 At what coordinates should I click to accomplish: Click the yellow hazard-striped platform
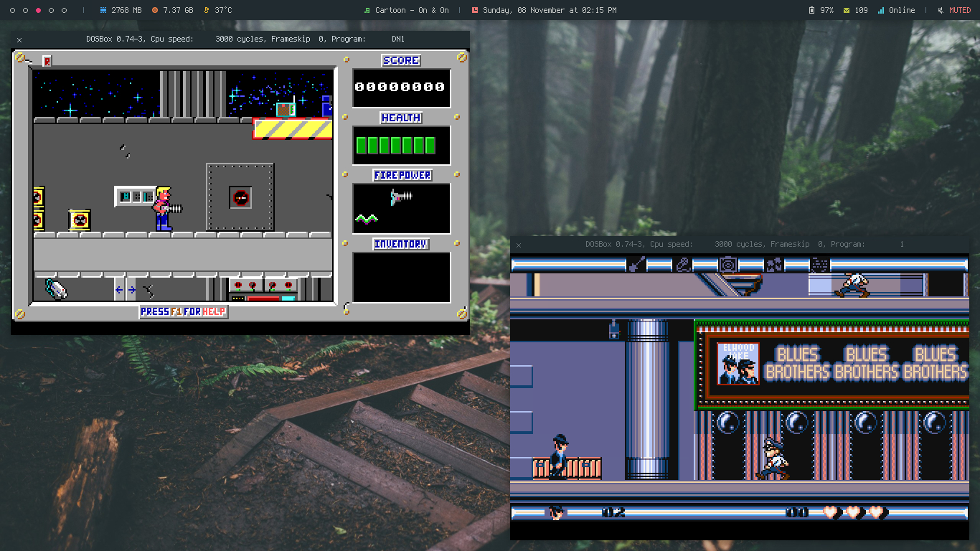[x=293, y=128]
